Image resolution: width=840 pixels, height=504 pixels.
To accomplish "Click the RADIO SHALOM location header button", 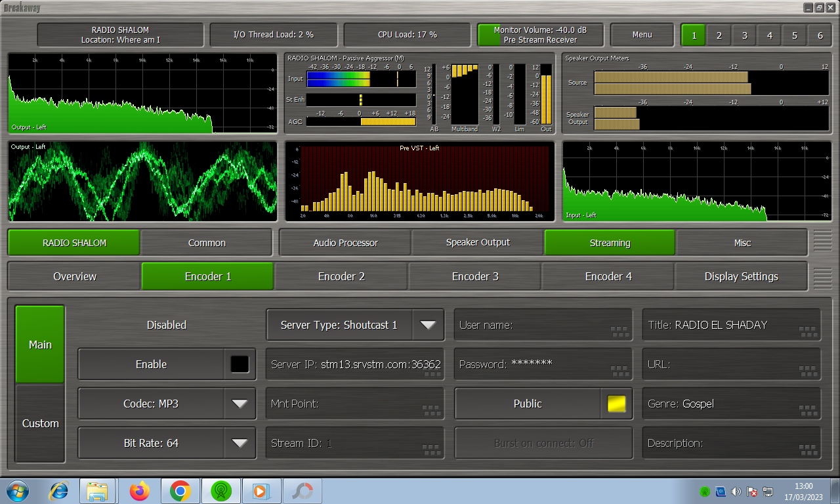I will pyautogui.click(x=120, y=35).
